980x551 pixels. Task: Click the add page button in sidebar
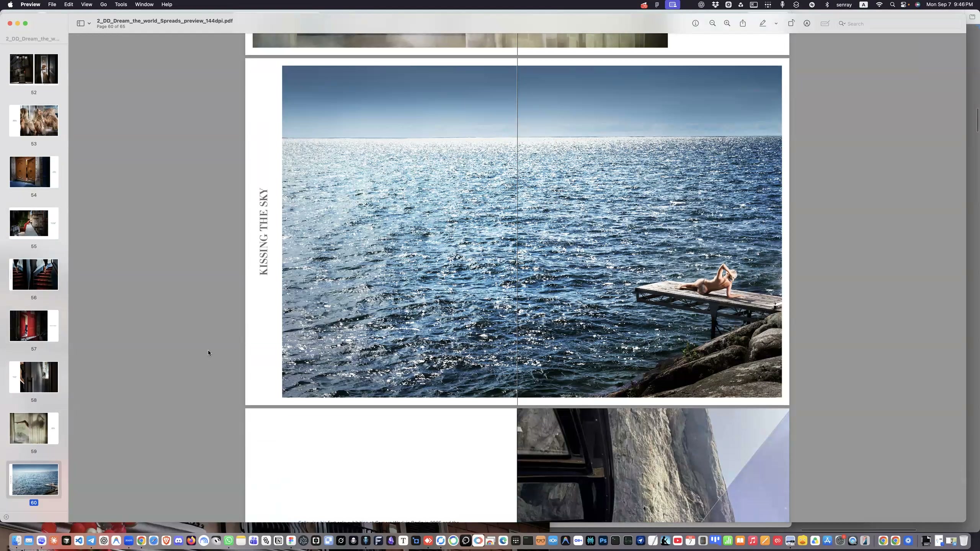(x=6, y=517)
